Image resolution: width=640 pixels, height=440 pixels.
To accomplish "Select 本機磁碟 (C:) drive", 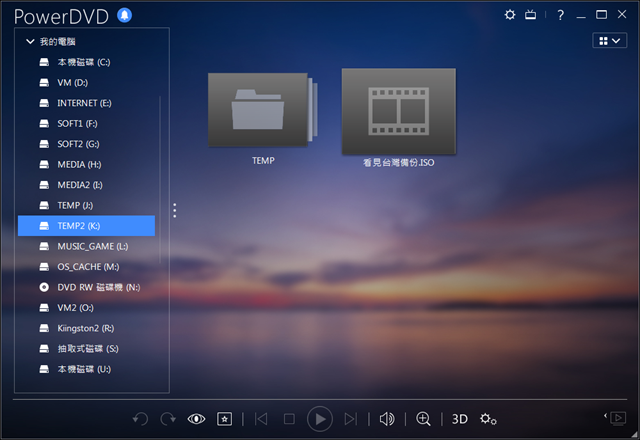I will (x=87, y=62).
